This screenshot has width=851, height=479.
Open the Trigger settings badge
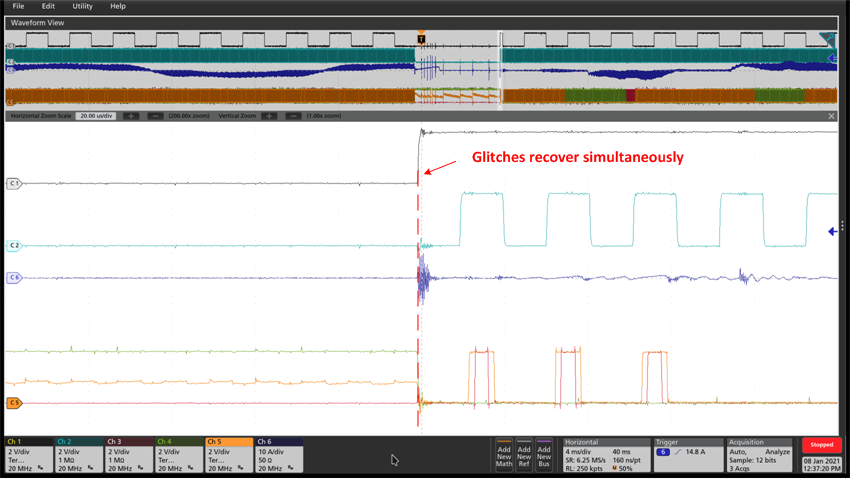click(x=687, y=455)
